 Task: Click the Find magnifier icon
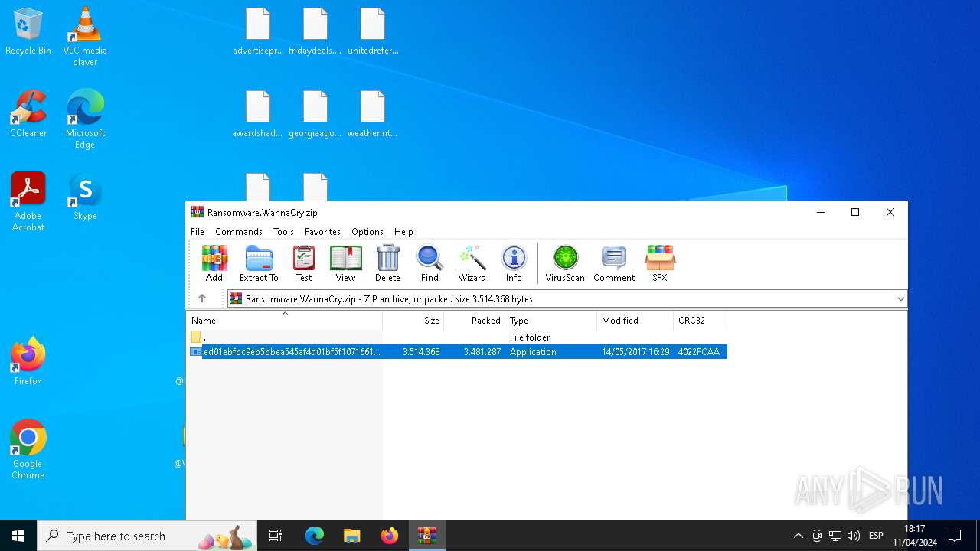[430, 263]
